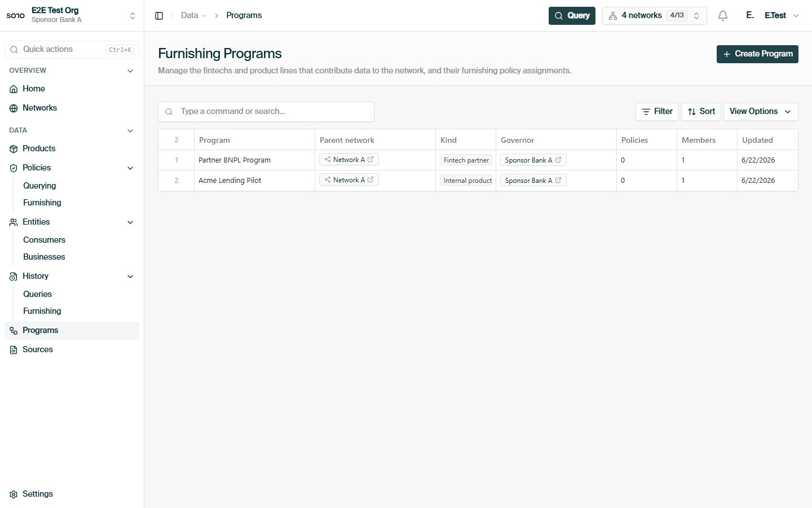The height and width of the screenshot is (508, 812).
Task: Open Furnishing under History
Action: point(42,311)
